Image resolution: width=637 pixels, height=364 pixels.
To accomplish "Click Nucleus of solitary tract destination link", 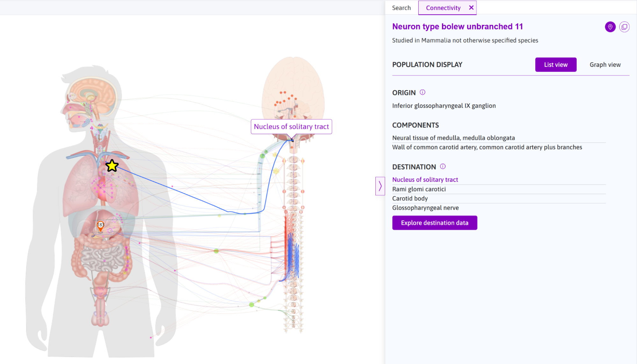I will coord(425,180).
